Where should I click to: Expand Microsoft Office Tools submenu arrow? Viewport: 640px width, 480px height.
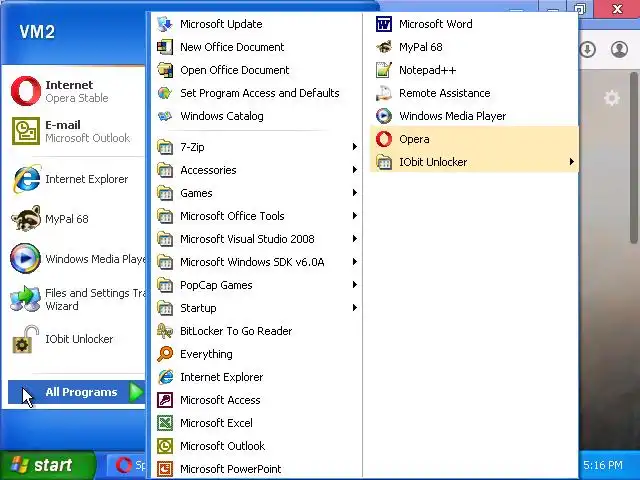click(x=355, y=216)
